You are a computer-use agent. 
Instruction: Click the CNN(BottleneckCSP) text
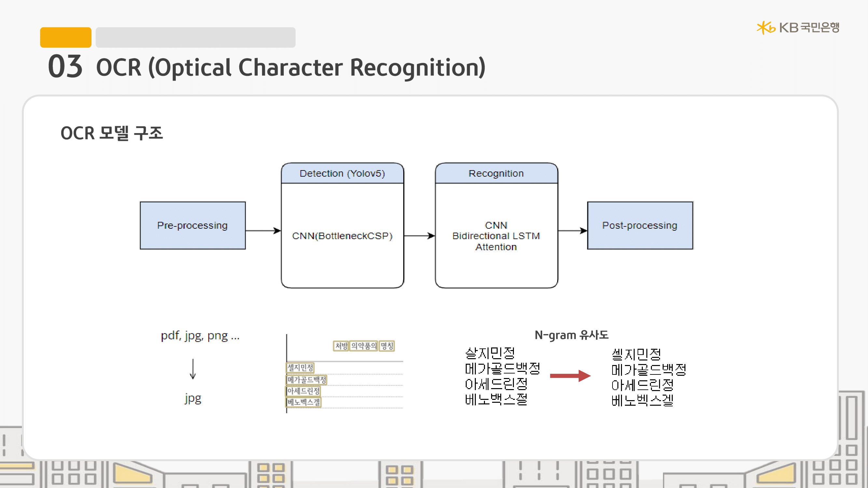pyautogui.click(x=342, y=236)
